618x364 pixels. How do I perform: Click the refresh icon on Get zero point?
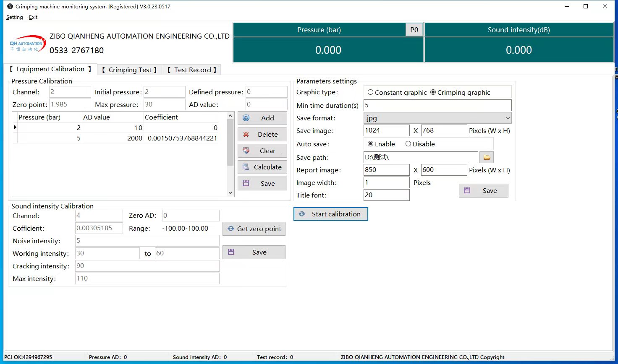[x=231, y=229]
